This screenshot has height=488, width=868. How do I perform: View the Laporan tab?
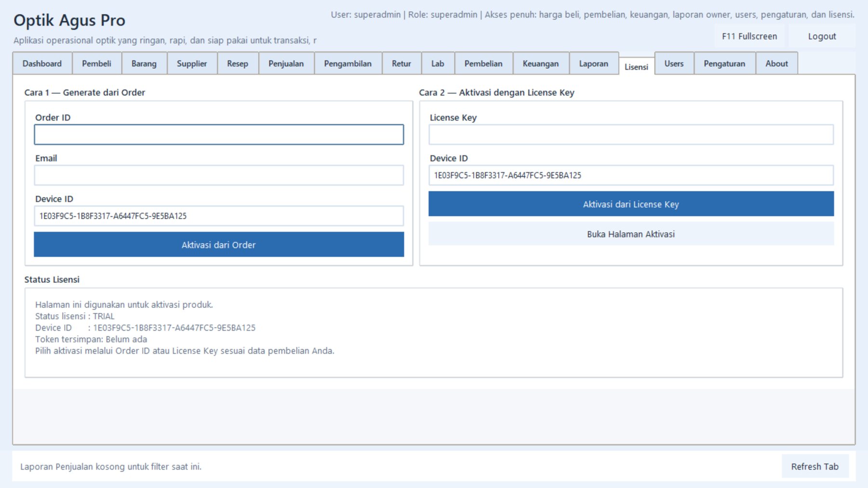pyautogui.click(x=593, y=64)
